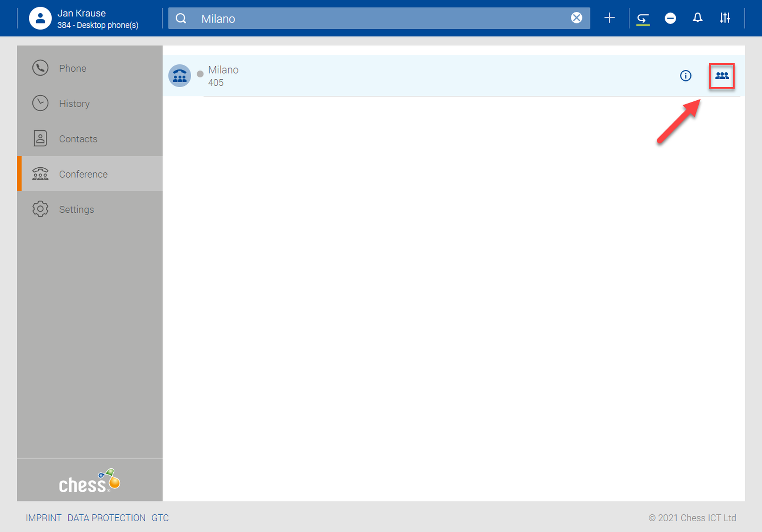Select the Milano 405 conference row
The image size is (762, 532).
pos(419,76)
